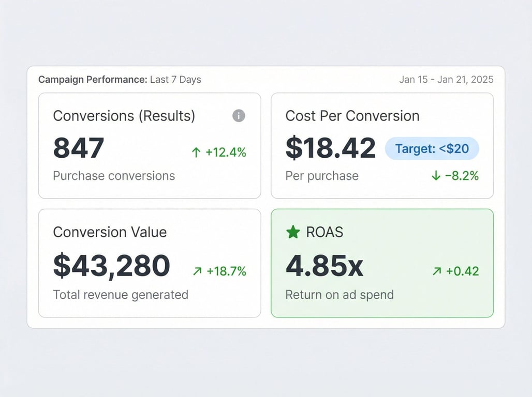
Task: Click the down arrow beside −8.2%
Action: pos(436,176)
